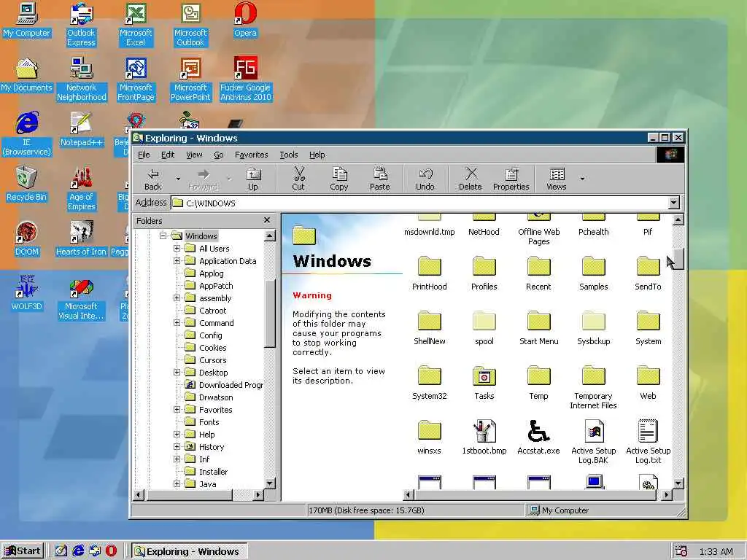This screenshot has height=560, width=747.
Task: Select the winsxs folder icon
Action: (x=429, y=437)
